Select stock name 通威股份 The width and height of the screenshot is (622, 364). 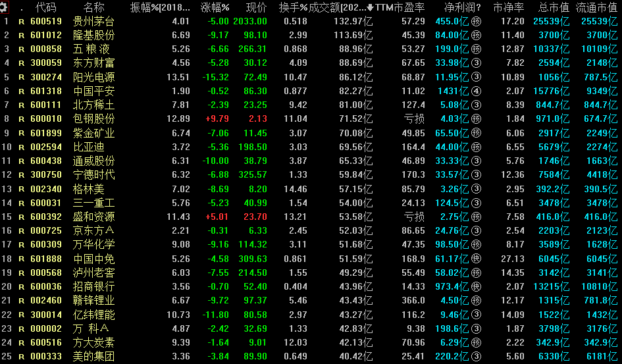click(94, 161)
